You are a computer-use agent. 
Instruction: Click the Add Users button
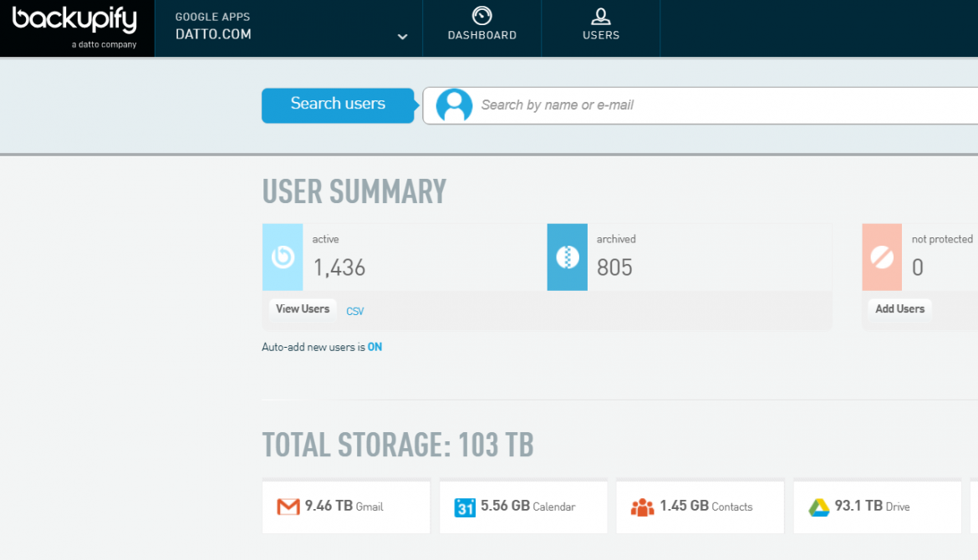tap(899, 308)
